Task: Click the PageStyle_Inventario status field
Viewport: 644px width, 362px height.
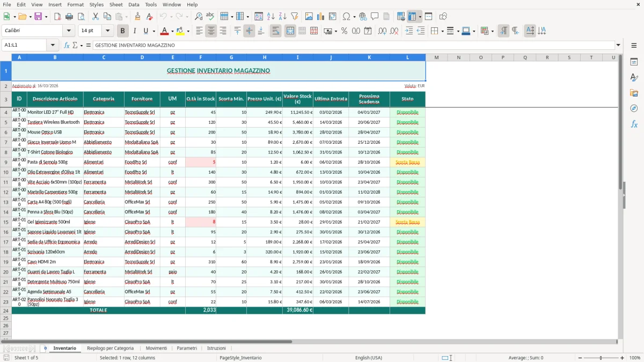Action: [240, 358]
